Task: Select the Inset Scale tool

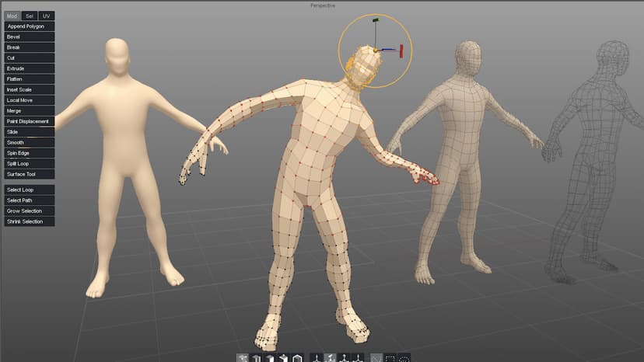Action: [29, 89]
